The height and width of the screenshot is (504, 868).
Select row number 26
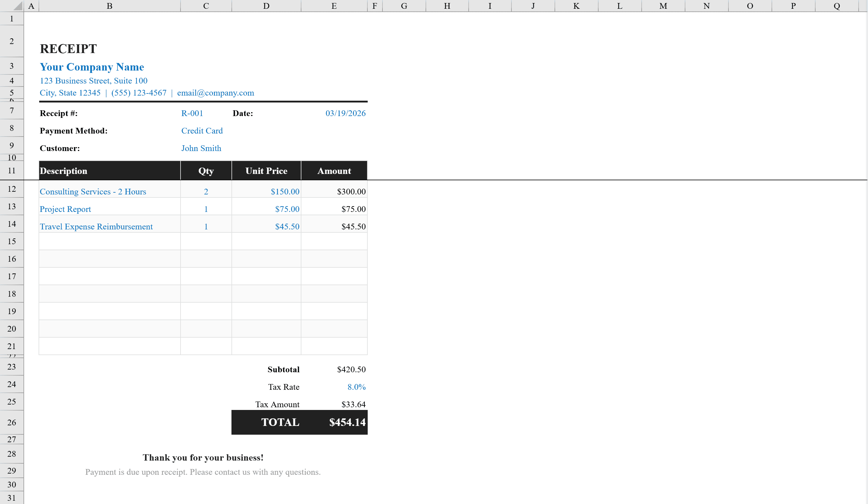[11, 423]
